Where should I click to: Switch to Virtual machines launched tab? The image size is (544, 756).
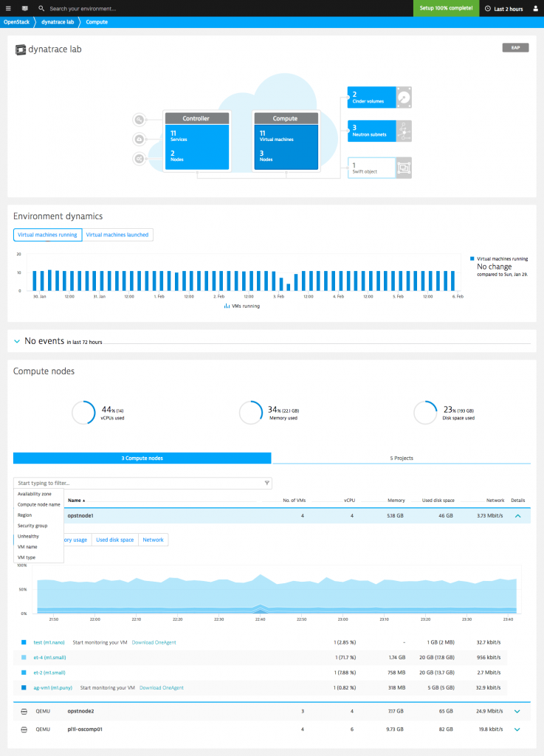tap(117, 235)
